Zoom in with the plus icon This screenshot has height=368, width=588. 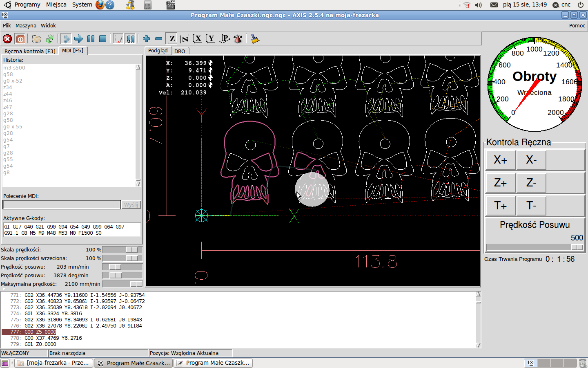[x=146, y=39]
